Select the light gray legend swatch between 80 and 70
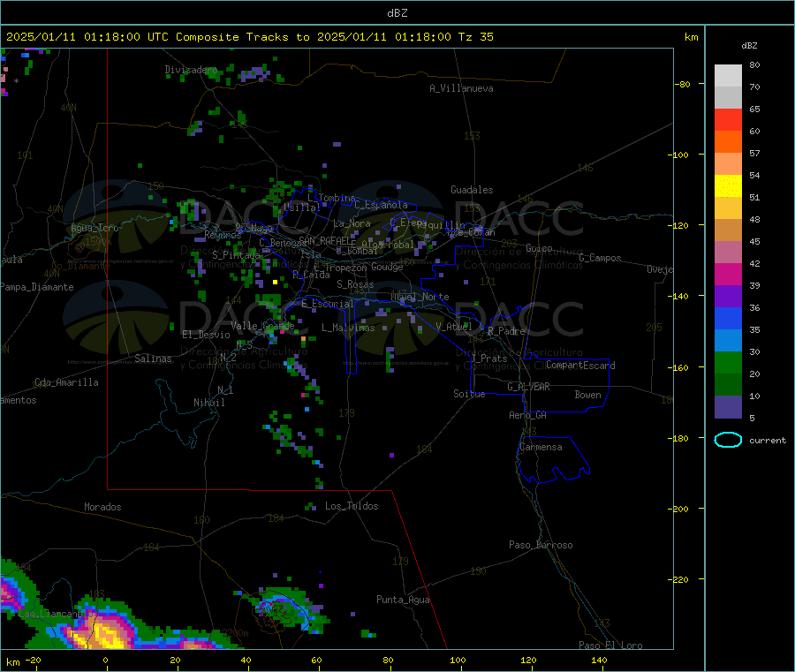Viewport: 795px width, 672px height. click(x=728, y=76)
